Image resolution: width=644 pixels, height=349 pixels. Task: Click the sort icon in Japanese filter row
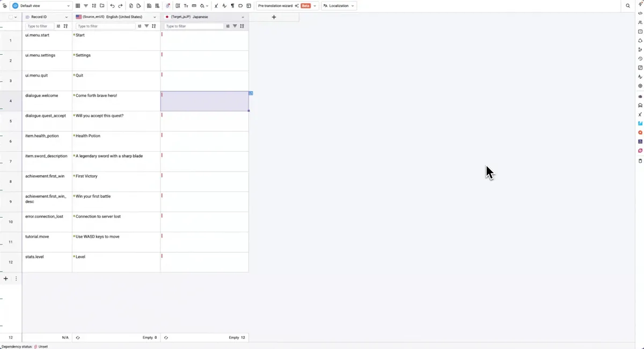242,26
